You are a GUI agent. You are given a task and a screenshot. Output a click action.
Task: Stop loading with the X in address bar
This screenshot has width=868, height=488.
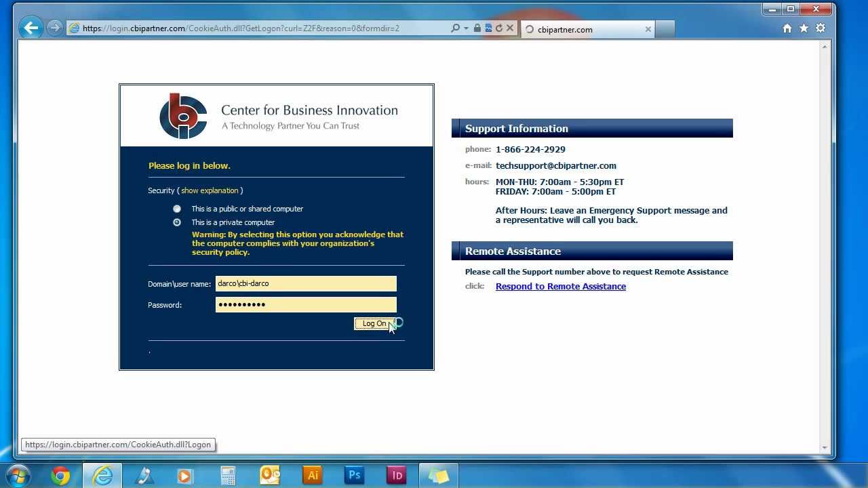point(510,28)
